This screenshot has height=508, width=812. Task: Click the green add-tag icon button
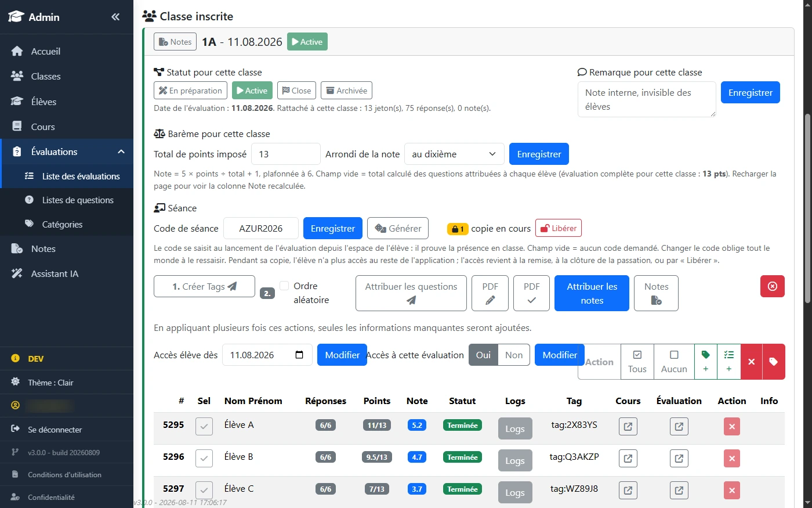pos(706,362)
